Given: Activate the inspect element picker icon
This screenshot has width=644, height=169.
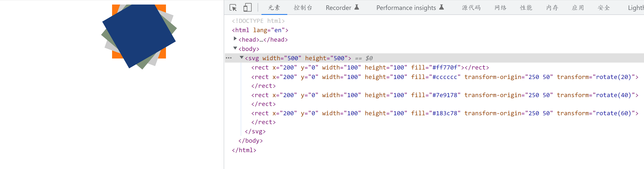Looking at the screenshot, I should pos(233,8).
